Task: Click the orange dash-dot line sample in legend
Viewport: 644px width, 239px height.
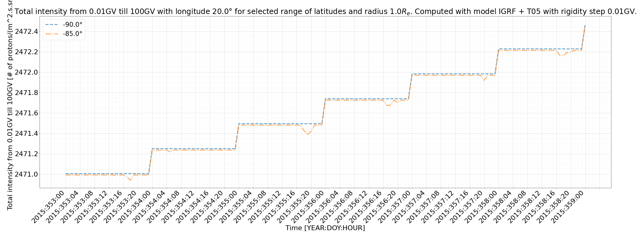Action: click(52, 34)
